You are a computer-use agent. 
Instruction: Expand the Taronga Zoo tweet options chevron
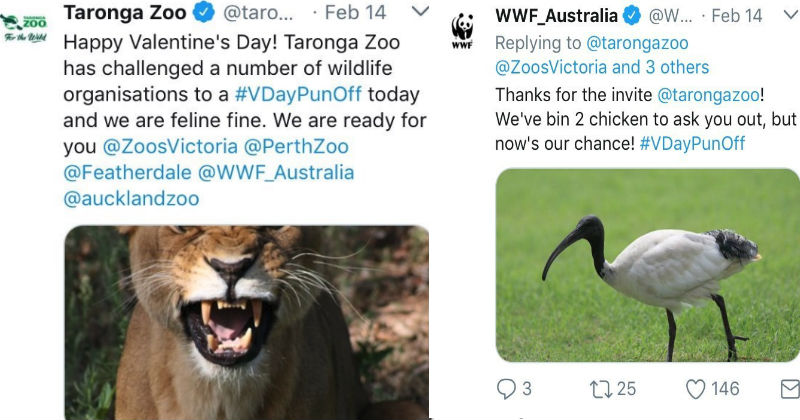click(x=421, y=13)
